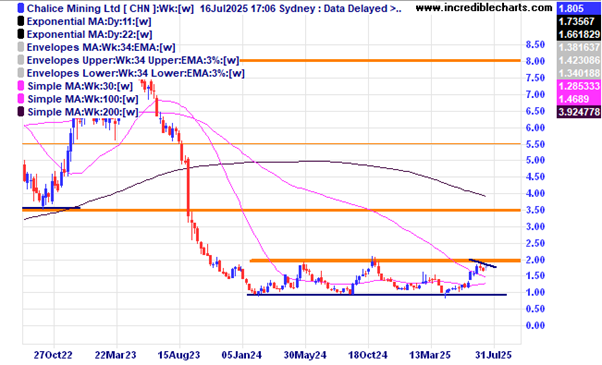This screenshot has height=365, width=602.
Task: Click the 1.381637 envelope value box
Action: point(578,48)
